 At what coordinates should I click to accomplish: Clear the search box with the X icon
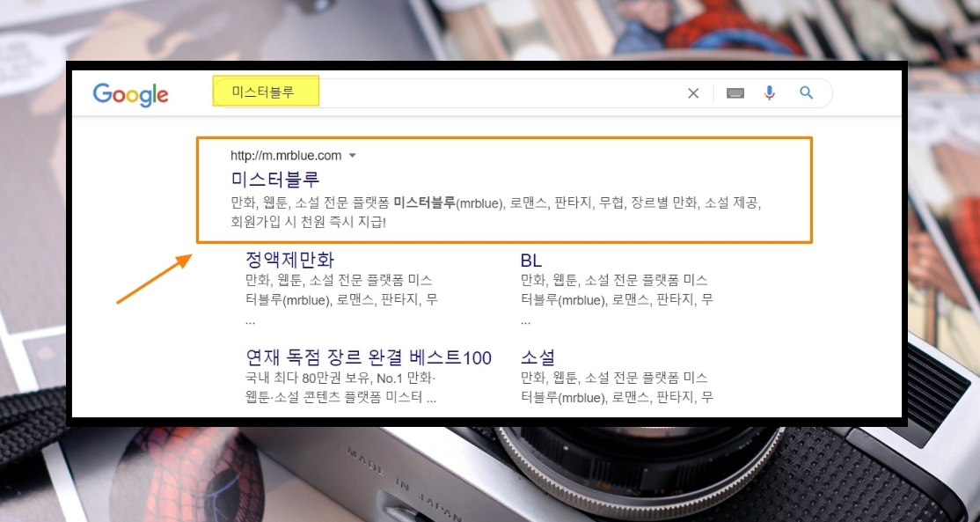[693, 93]
